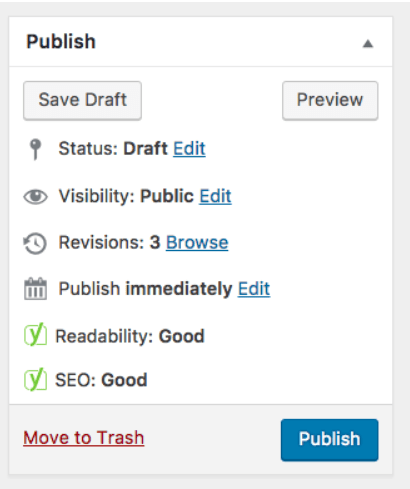The image size is (410, 489).
Task: Click the Status: Draft label
Action: tap(113, 149)
